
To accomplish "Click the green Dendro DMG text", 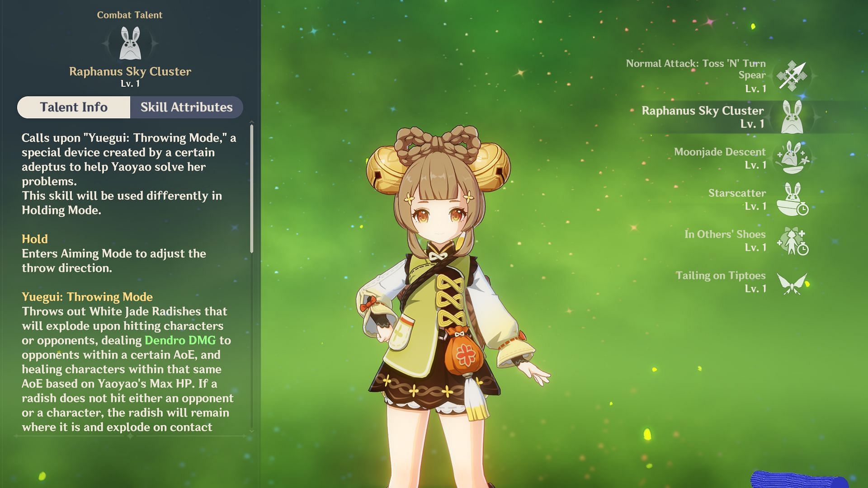I will (180, 340).
